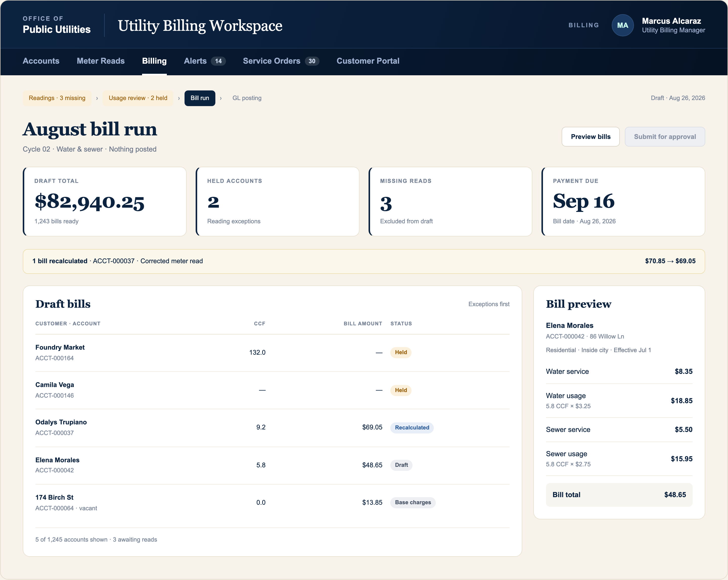Image resolution: width=728 pixels, height=580 pixels.
Task: Click the $13.85 bill amount
Action: [x=372, y=503]
